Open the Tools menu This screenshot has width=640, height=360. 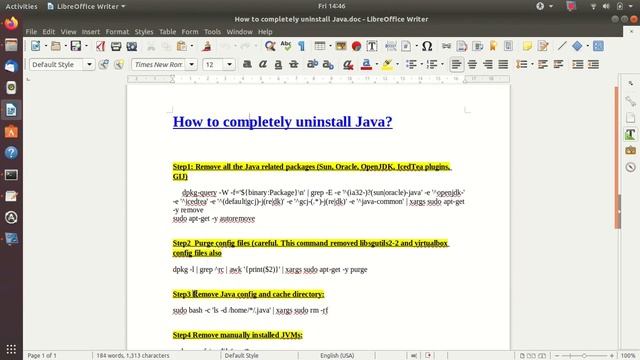212,32
